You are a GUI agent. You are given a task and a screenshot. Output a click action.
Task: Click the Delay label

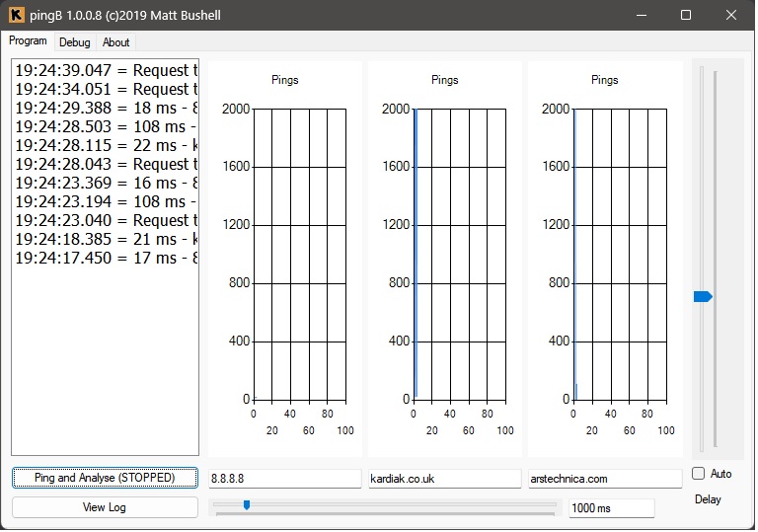click(x=708, y=499)
